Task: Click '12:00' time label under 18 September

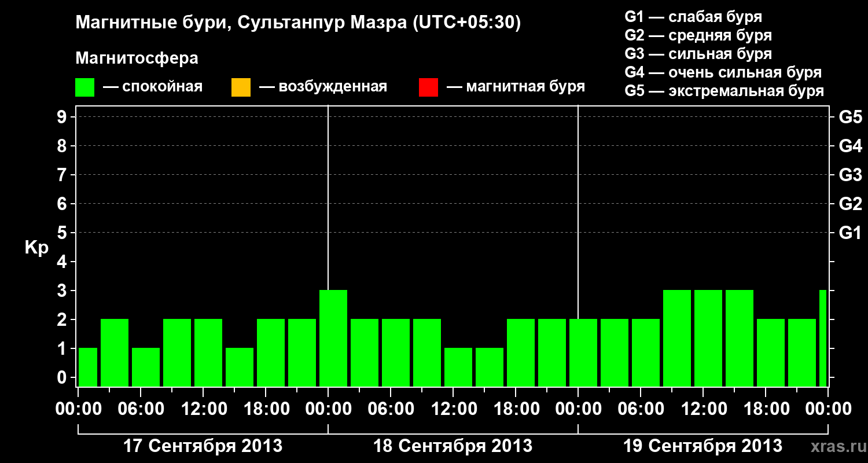Action: pos(453,409)
